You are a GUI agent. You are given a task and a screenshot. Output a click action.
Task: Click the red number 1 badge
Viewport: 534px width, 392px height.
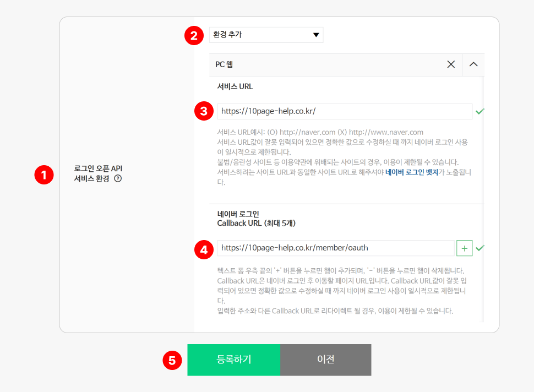(43, 175)
